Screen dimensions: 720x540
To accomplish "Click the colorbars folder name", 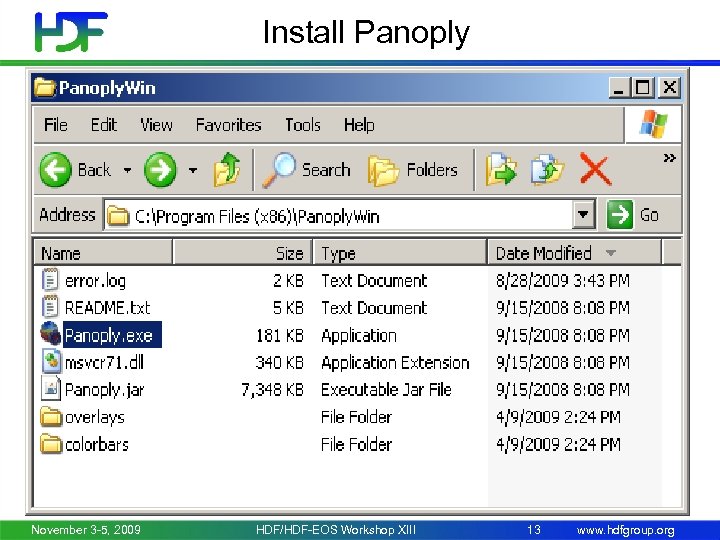I will click(x=96, y=444).
